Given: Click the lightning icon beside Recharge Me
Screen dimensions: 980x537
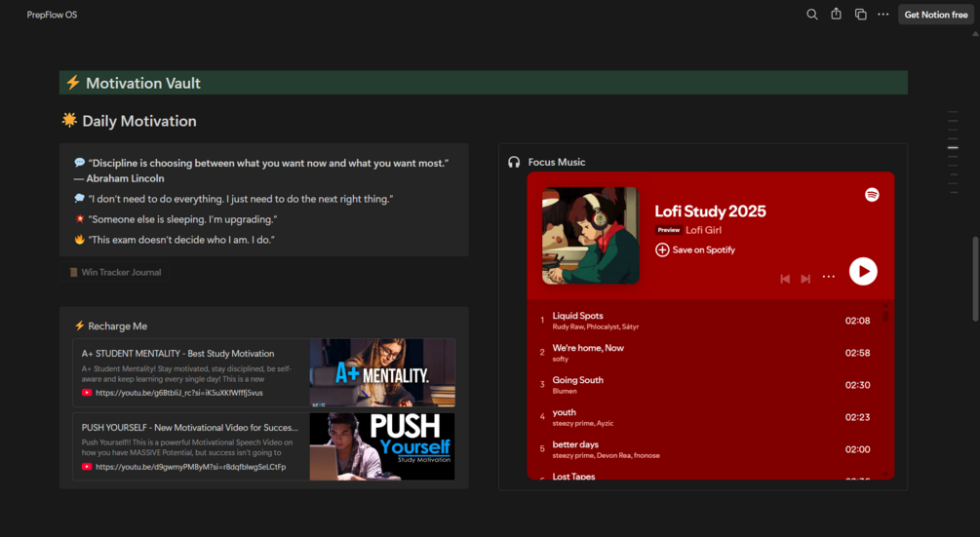Looking at the screenshot, I should (x=79, y=326).
